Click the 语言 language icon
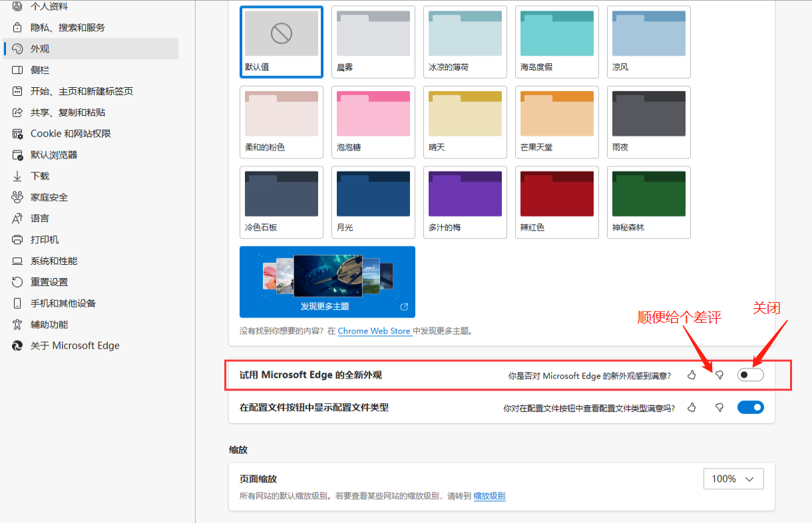 (17, 218)
